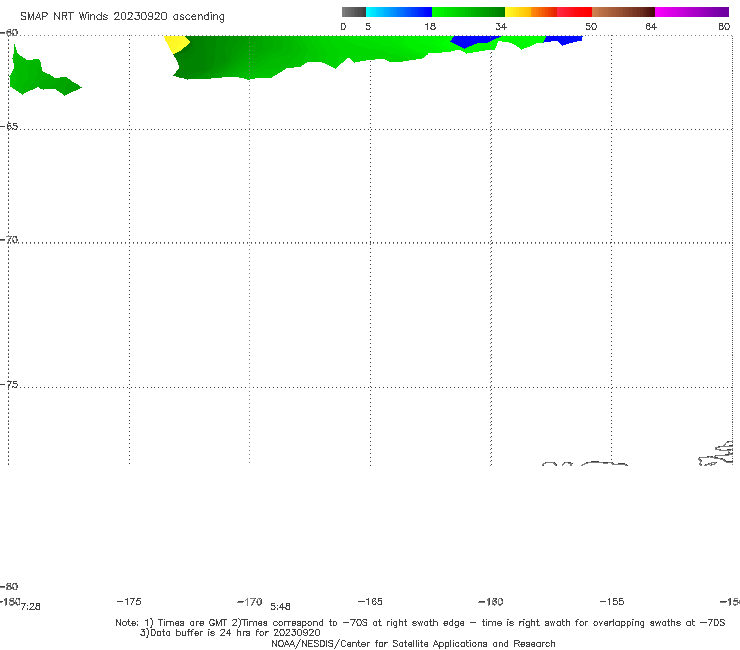
Task: Choose the green segment of the color bar
Action: pyautogui.click(x=468, y=12)
